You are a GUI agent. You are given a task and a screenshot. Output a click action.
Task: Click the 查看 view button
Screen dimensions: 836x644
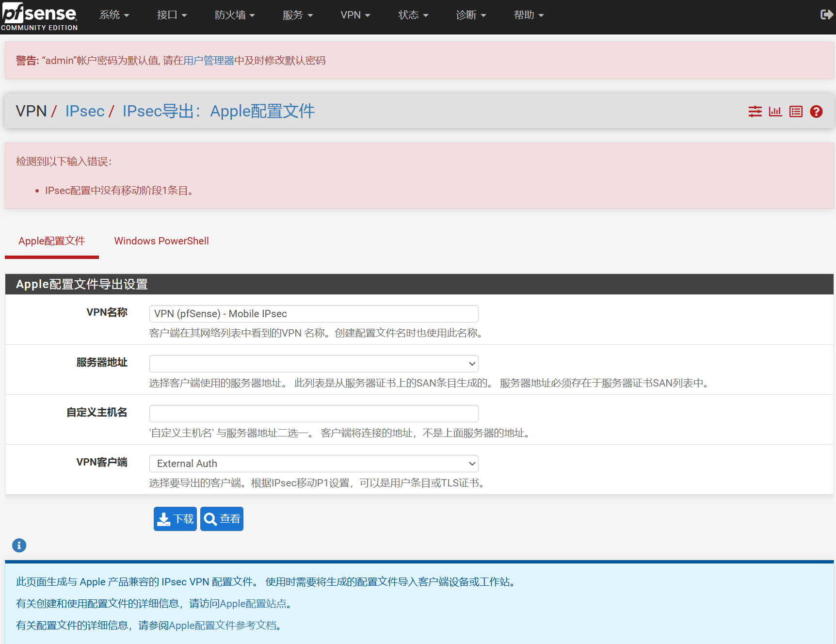pos(222,519)
